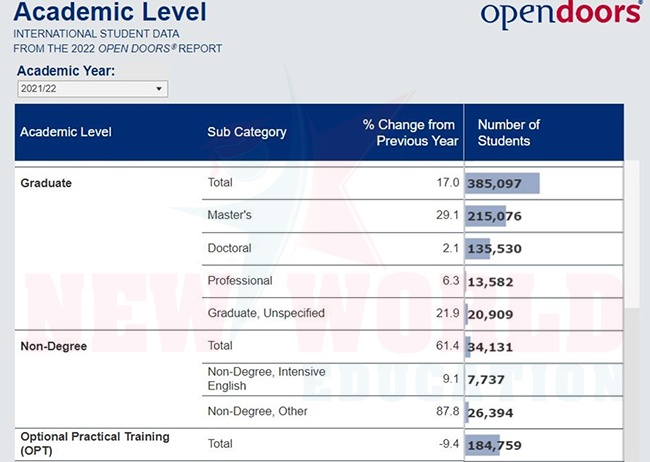Click the Non-Degree, Other row label
Viewport: 650px width, 462px height.
(257, 411)
